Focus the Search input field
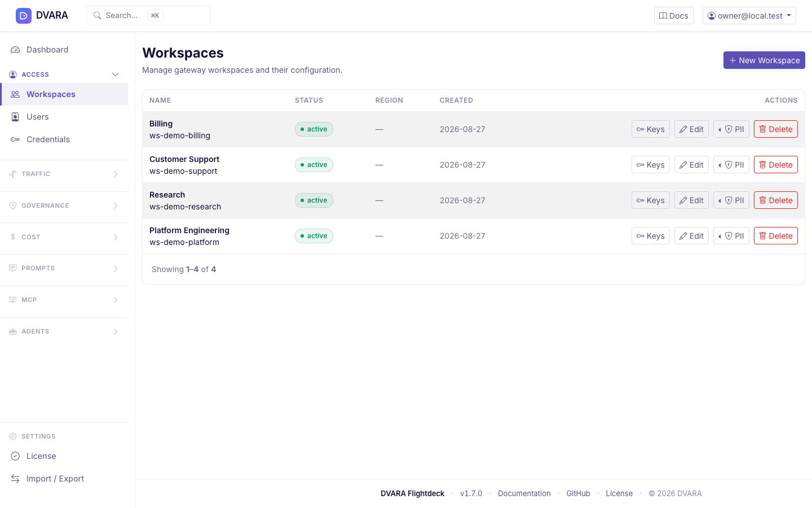 [148, 16]
